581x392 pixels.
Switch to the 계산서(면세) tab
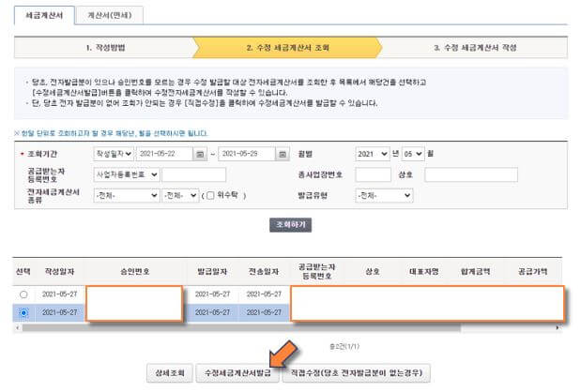[109, 16]
